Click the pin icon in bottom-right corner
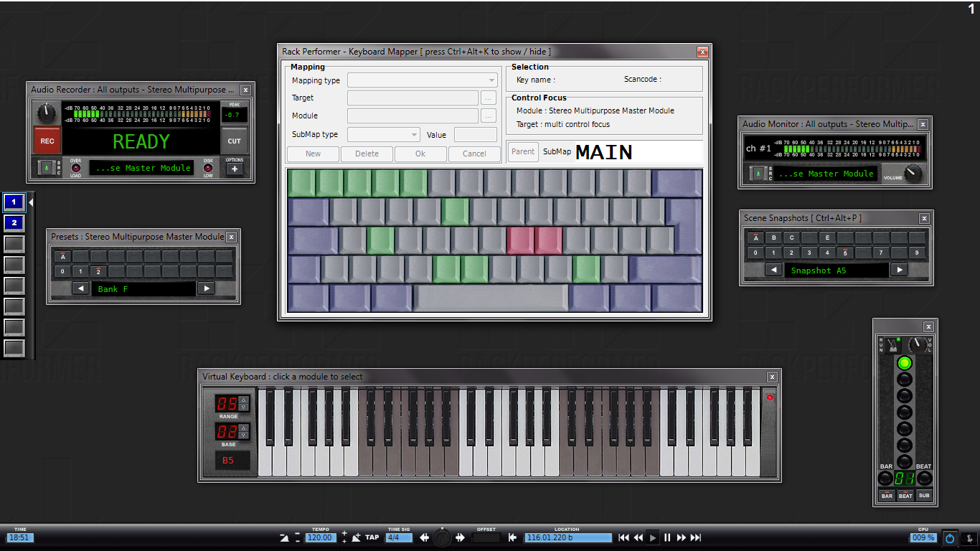Image resolution: width=980 pixels, height=551 pixels. (x=969, y=537)
